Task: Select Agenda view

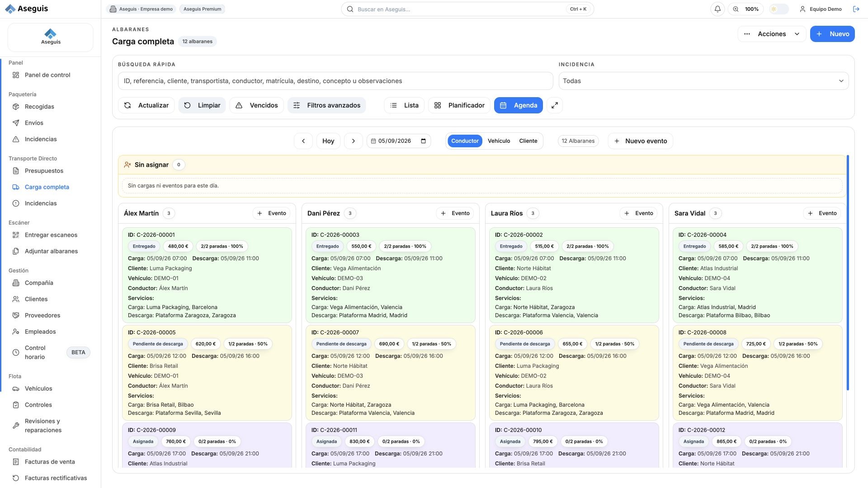Action: (x=519, y=105)
